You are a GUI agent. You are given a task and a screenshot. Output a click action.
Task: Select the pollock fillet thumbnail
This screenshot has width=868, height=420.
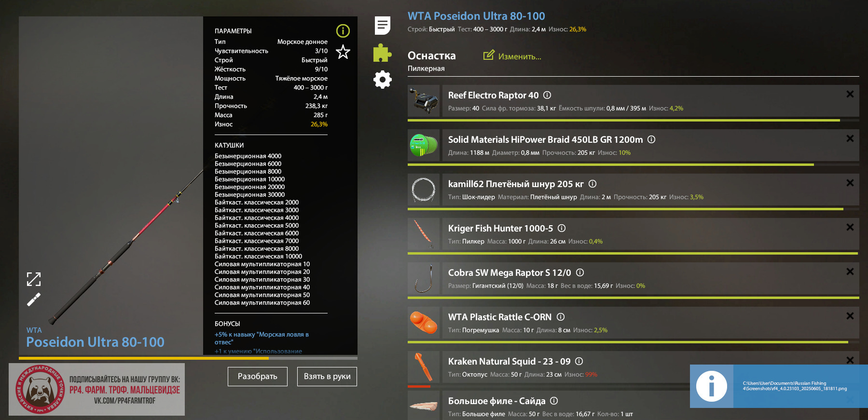424,406
